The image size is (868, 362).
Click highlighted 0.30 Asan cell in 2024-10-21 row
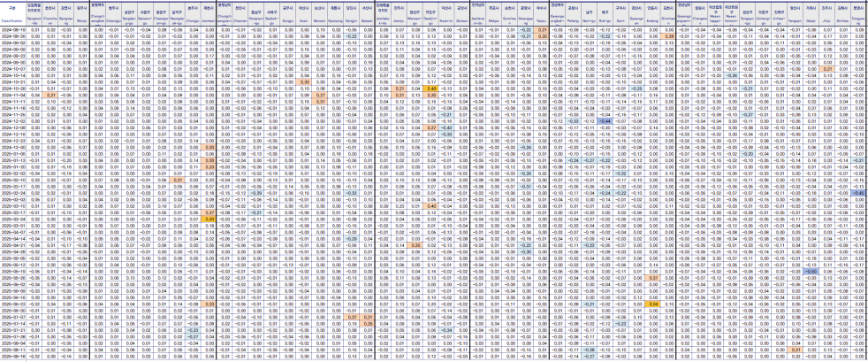coord(303,82)
